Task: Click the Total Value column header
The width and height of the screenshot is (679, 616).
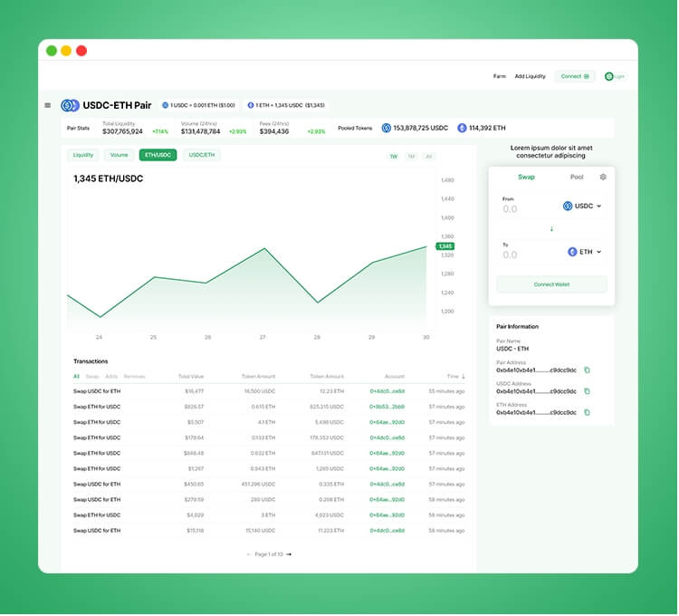Action: click(x=191, y=377)
